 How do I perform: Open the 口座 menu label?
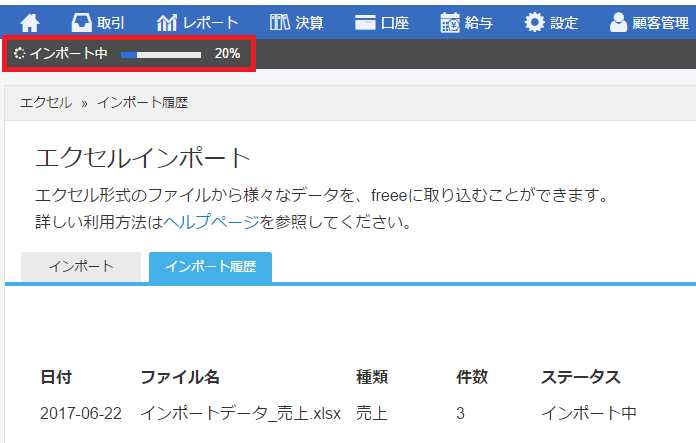(395, 23)
